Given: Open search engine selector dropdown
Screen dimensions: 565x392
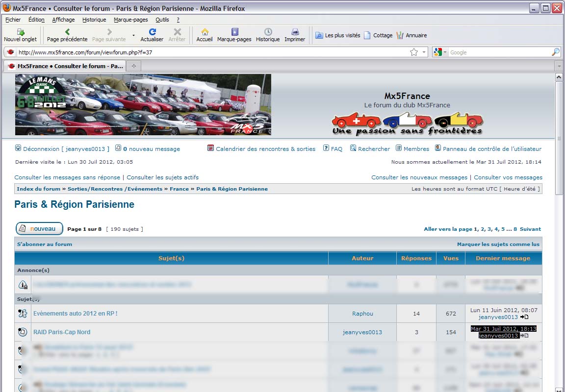Looking at the screenshot, I should coord(445,52).
